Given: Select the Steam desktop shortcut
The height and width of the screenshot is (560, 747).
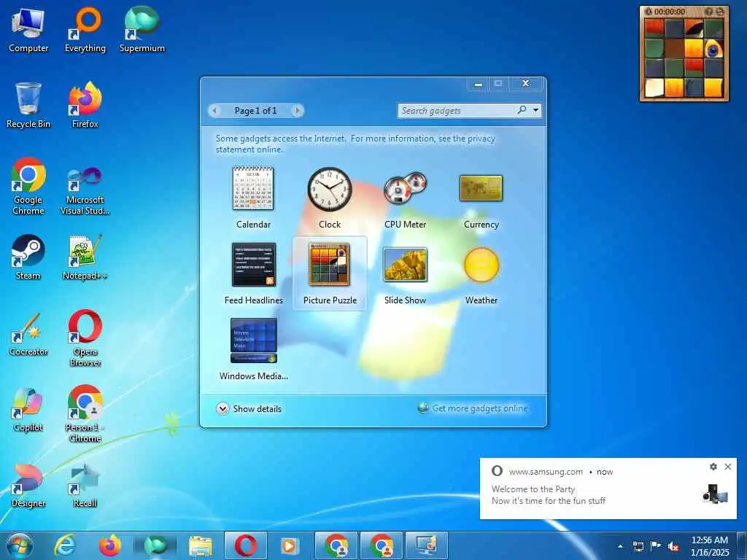Looking at the screenshot, I should (x=28, y=257).
